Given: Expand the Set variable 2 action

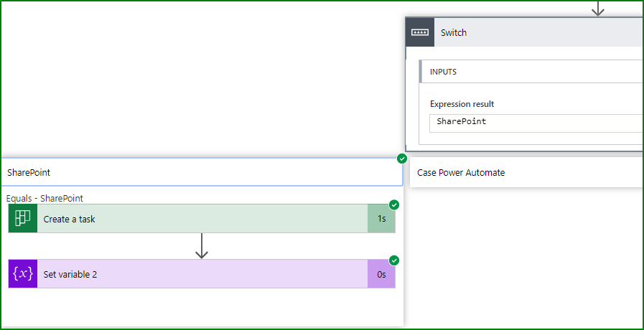Looking at the screenshot, I should click(201, 274).
